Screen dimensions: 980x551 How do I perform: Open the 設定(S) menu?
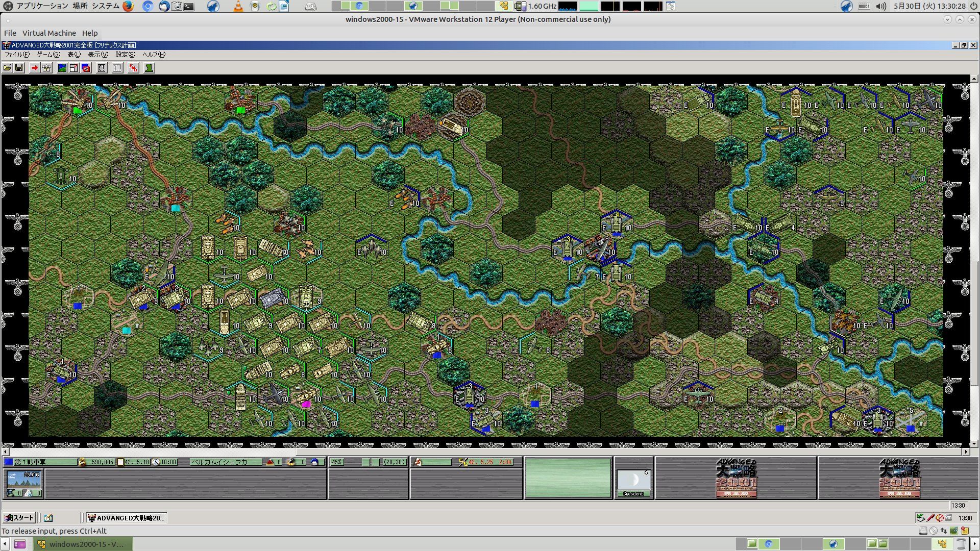point(125,55)
